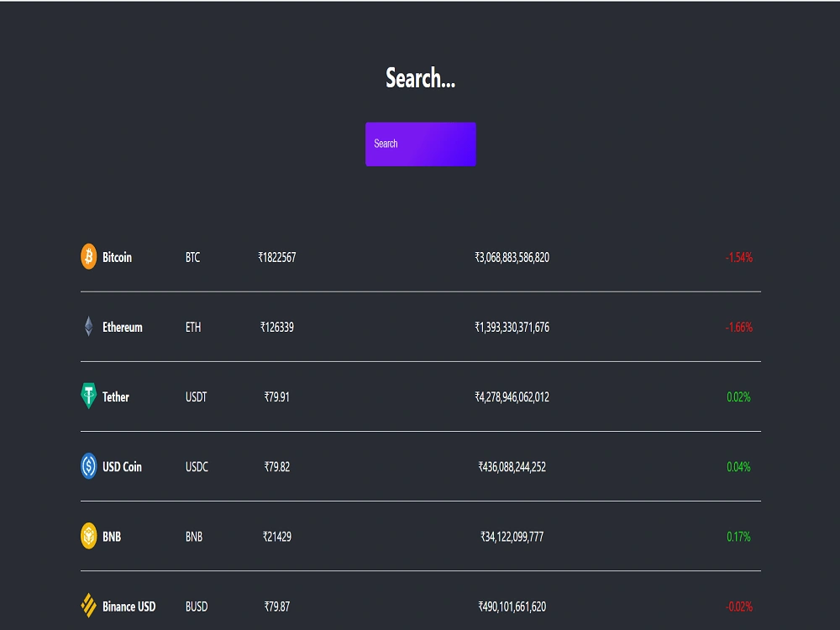This screenshot has width=840, height=630.
Task: Click Ethereum change -1.66%
Action: click(738, 328)
